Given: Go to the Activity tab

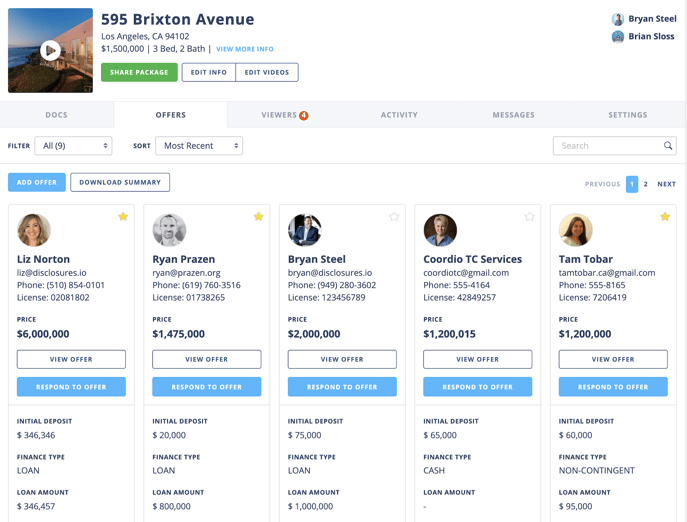Looking at the screenshot, I should [399, 115].
